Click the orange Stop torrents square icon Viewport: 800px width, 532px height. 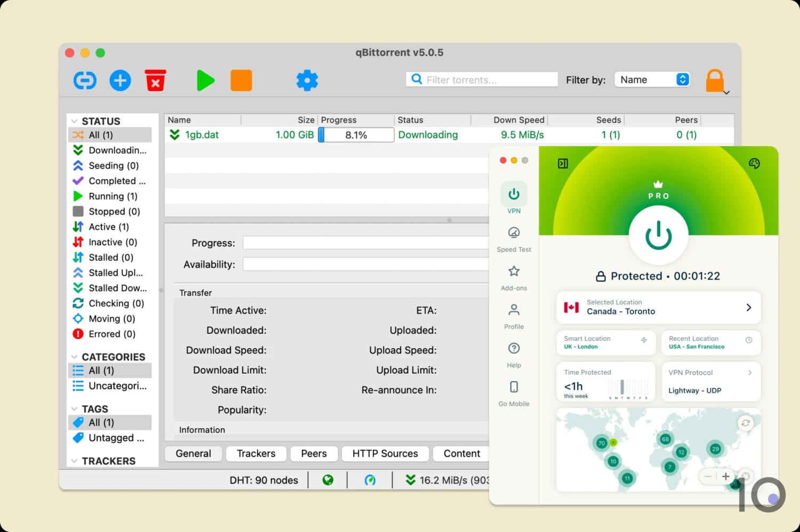pyautogui.click(x=241, y=80)
